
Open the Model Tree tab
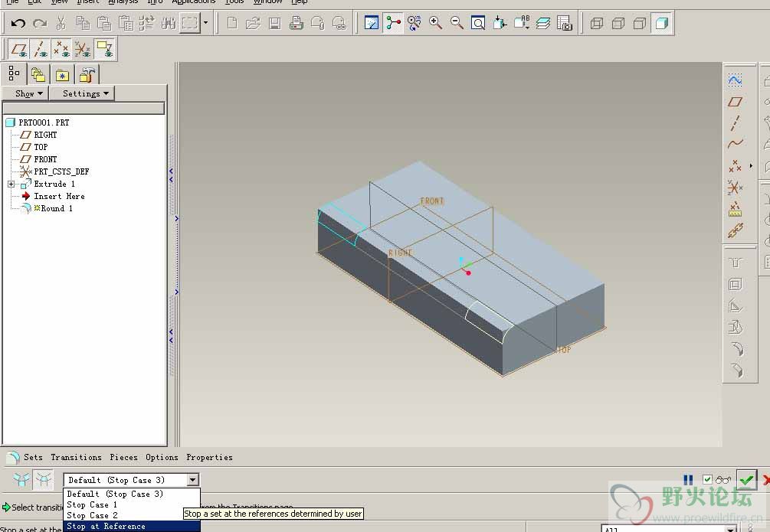tap(14, 74)
